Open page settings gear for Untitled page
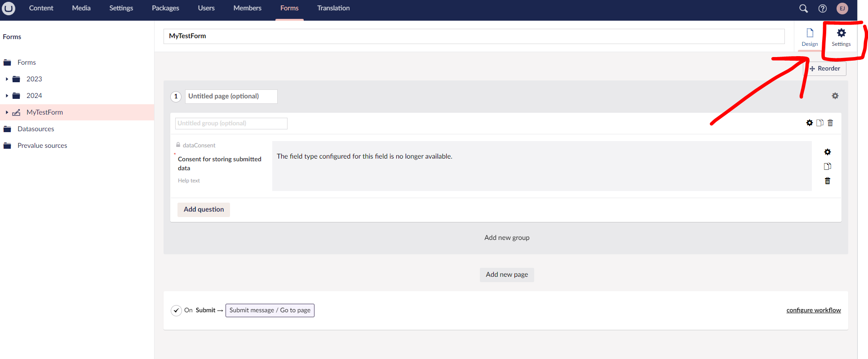Image resolution: width=868 pixels, height=359 pixels. (x=835, y=96)
